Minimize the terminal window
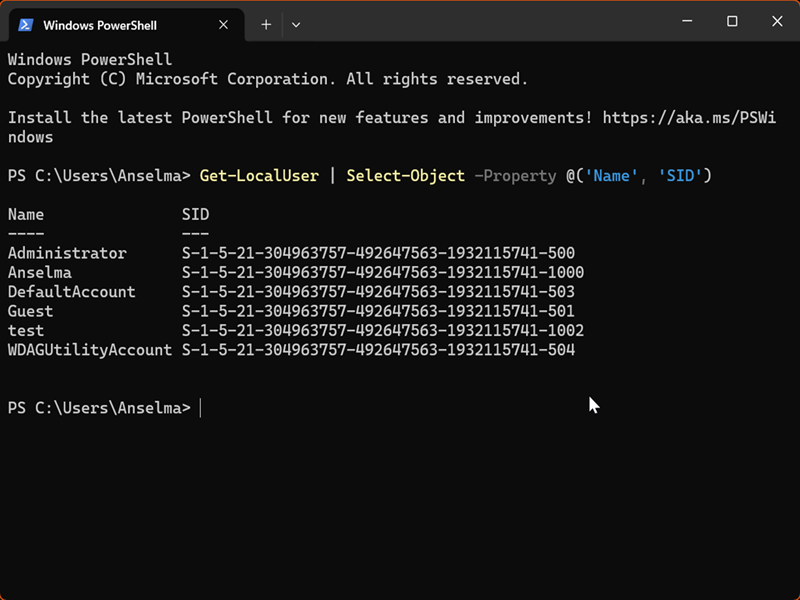Viewport: 800px width, 600px height. [x=687, y=21]
